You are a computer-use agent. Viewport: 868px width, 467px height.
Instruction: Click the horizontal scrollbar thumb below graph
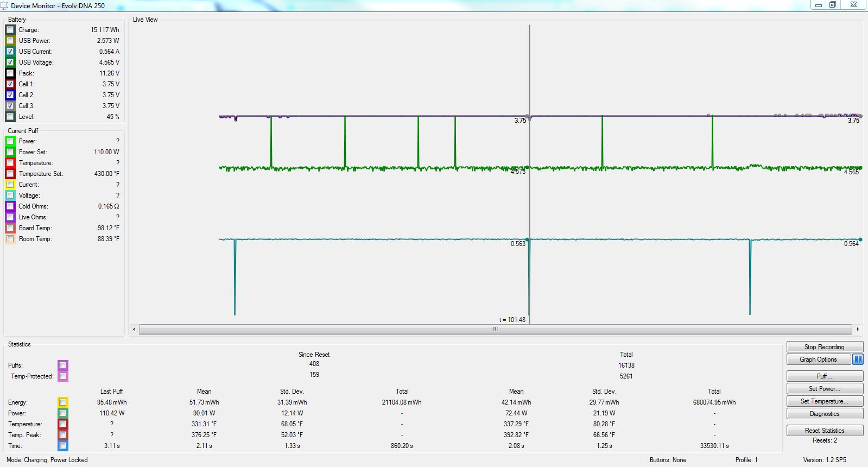pos(495,329)
